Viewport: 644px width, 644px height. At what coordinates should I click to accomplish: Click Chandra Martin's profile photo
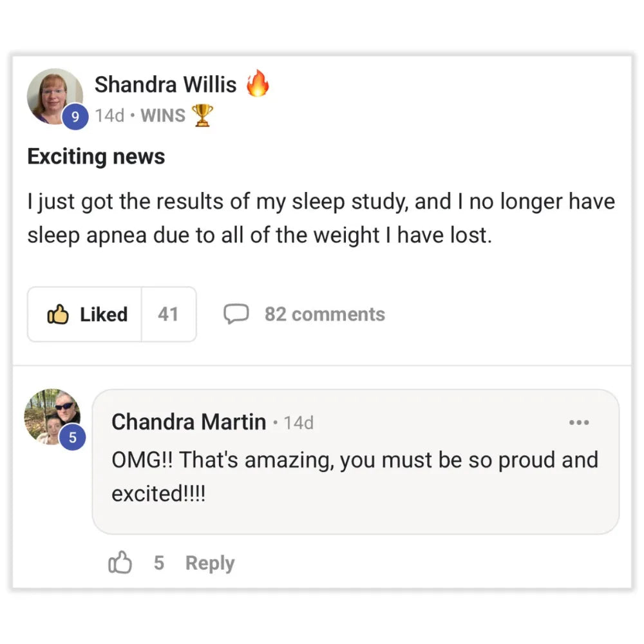(x=52, y=415)
